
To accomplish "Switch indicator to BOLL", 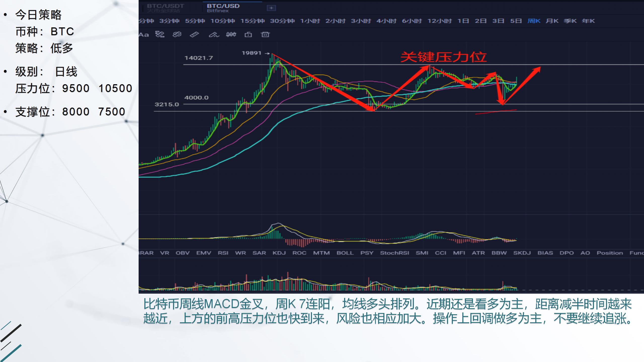I will coord(345,253).
